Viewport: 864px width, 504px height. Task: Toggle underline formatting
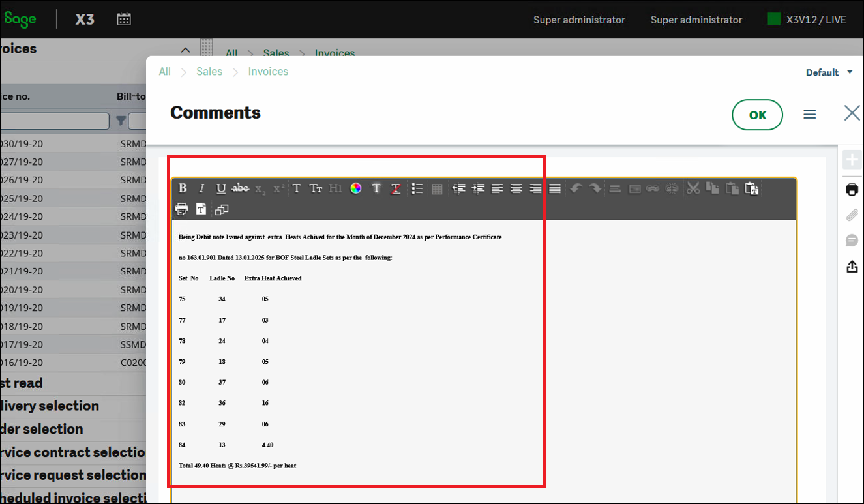coord(221,188)
